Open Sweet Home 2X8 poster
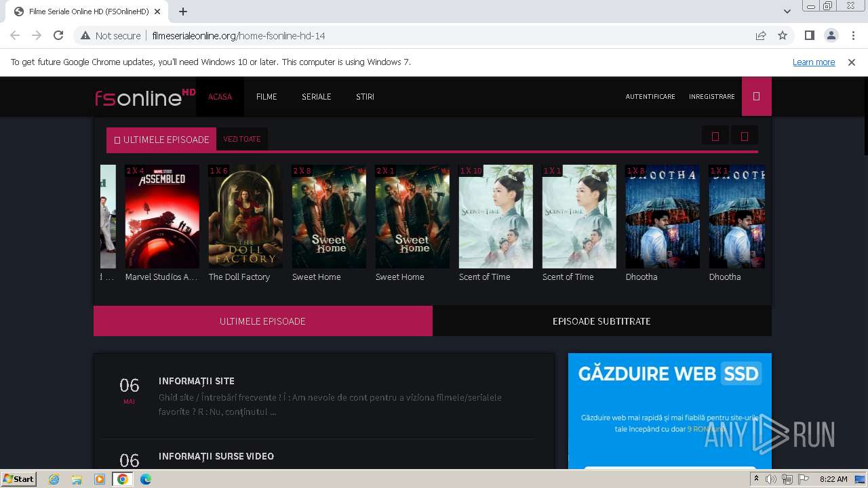This screenshot has height=488, width=868. pos(329,216)
